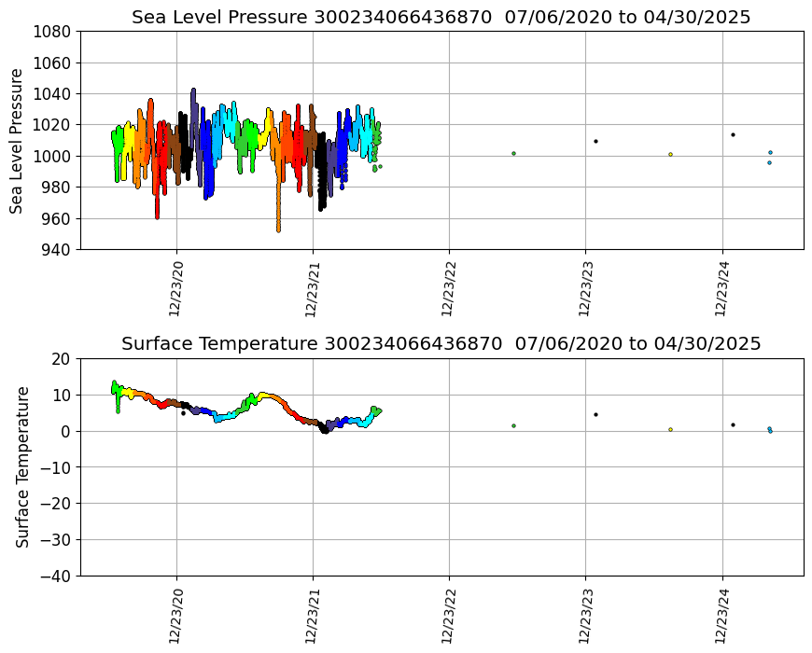Click the 1080 tick label on pressure axis
Screen dimensions: 812x653
[x=53, y=32]
